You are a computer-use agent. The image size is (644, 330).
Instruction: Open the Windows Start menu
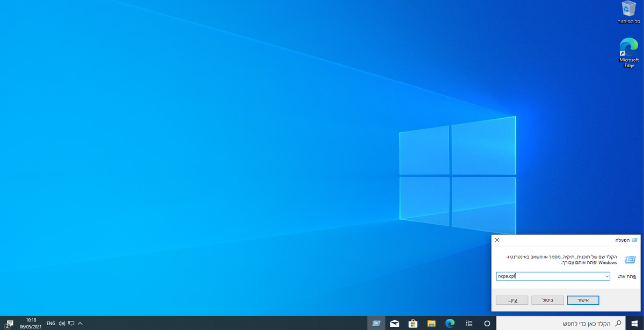point(634,323)
